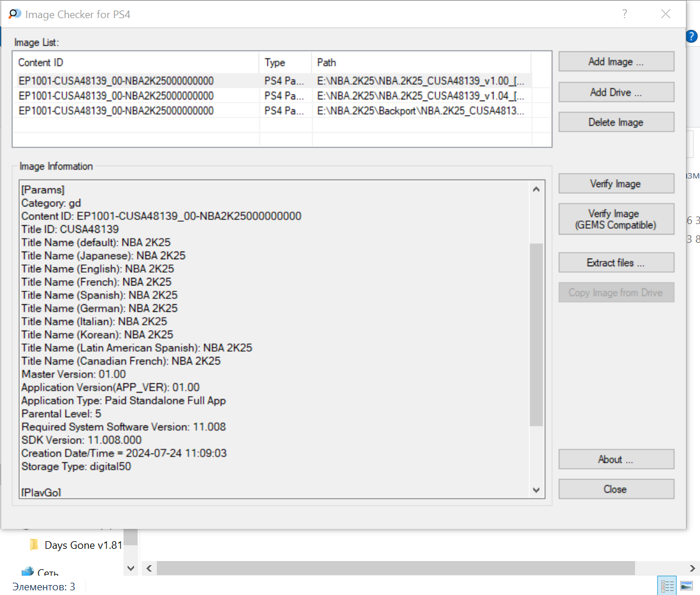Click Explorer horizontal scrollbar left arrow
This screenshot has width=700, height=595.
pos(149,568)
